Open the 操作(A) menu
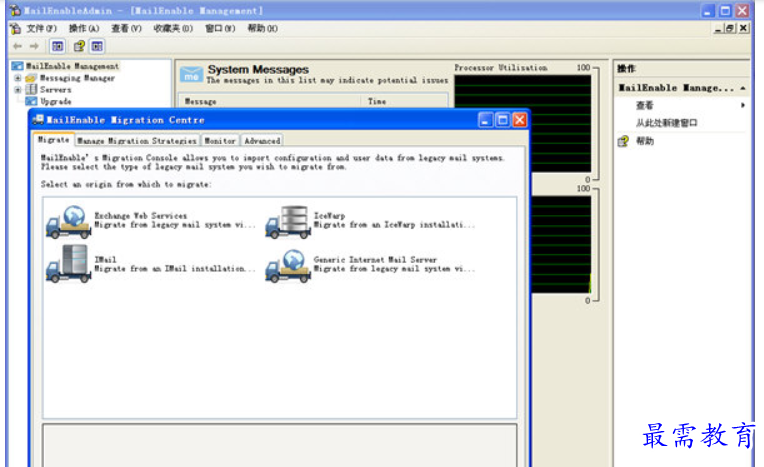 [x=84, y=28]
